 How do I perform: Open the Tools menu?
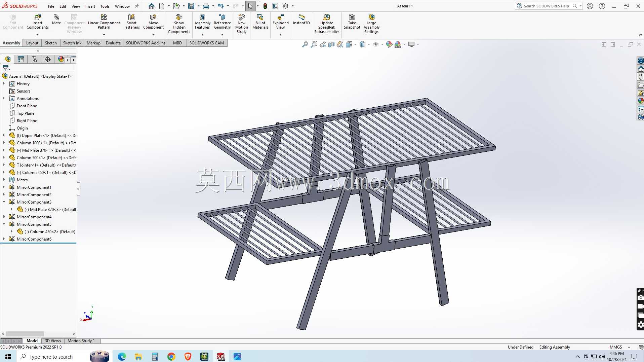point(105,6)
